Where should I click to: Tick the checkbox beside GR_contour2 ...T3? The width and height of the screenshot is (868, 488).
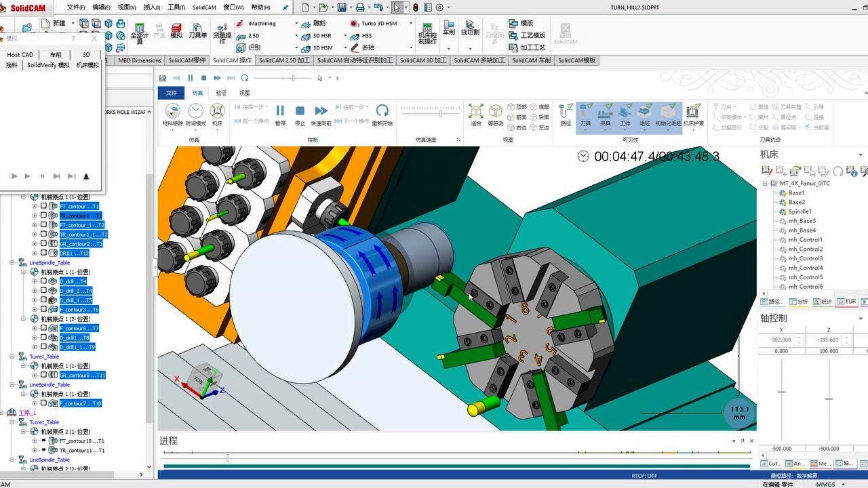[44, 244]
